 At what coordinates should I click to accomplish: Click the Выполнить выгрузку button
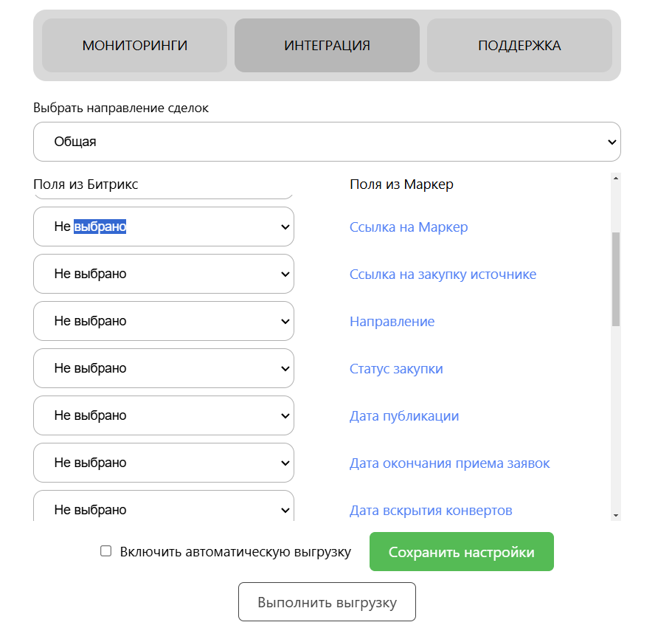[x=327, y=602]
